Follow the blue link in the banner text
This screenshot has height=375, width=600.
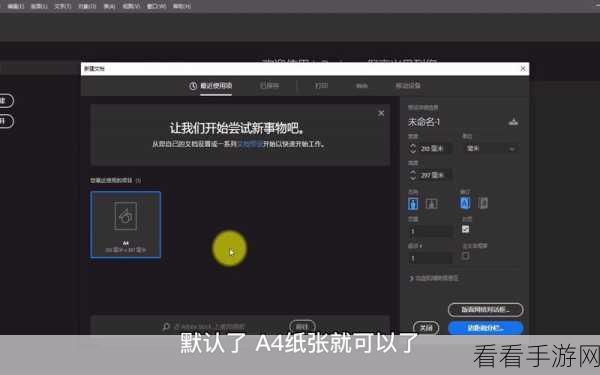pyautogui.click(x=250, y=144)
